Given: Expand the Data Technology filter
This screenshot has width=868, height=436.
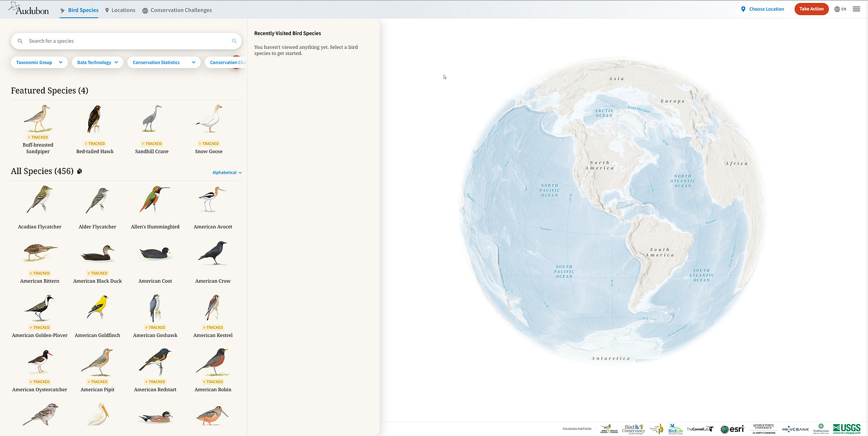Looking at the screenshot, I should (x=98, y=62).
